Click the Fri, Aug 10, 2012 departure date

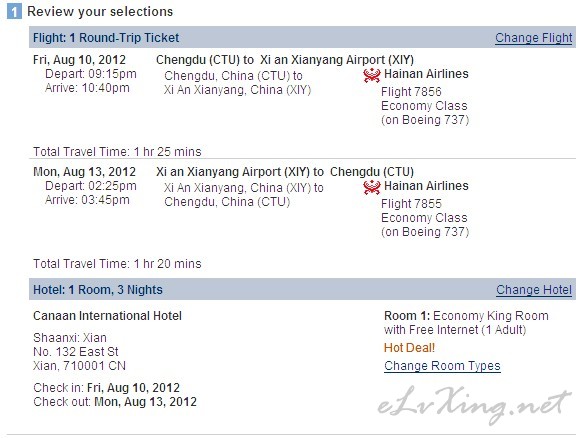click(79, 60)
